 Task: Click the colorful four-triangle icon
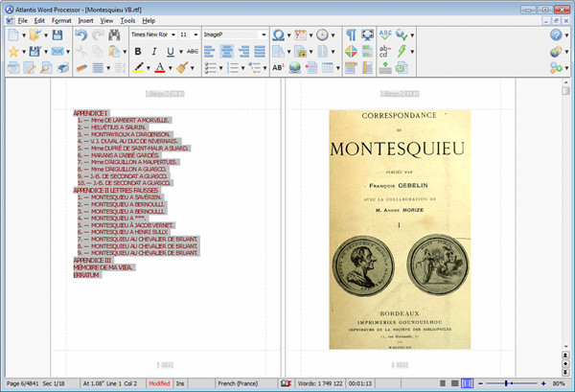351,52
